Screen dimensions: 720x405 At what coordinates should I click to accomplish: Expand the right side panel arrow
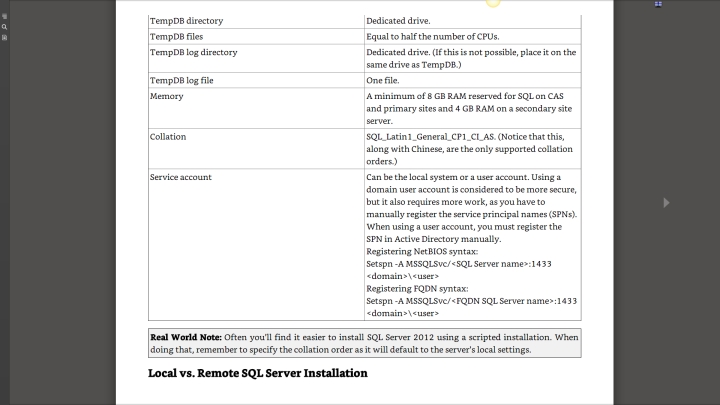click(x=667, y=202)
